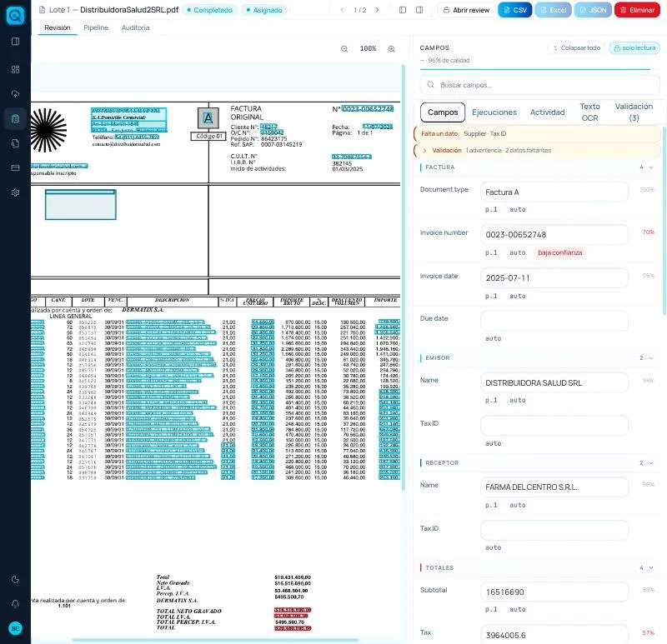Image resolution: width=667 pixels, height=644 pixels.
Task: Export document as CSV
Action: click(x=514, y=10)
